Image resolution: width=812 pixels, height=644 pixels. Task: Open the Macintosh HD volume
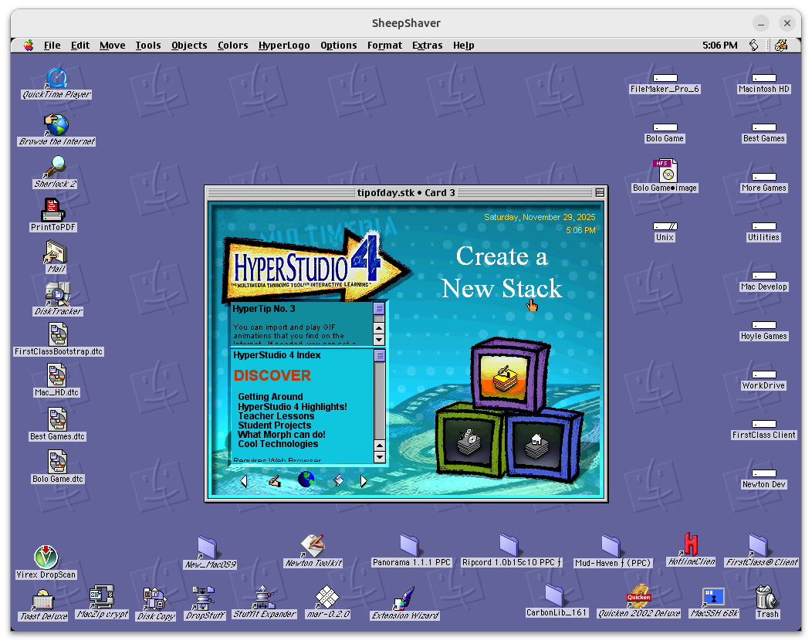(x=763, y=76)
